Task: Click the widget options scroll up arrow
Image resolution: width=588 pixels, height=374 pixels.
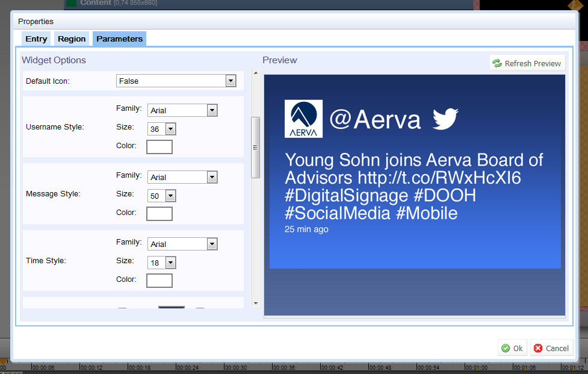Action: pos(256,73)
